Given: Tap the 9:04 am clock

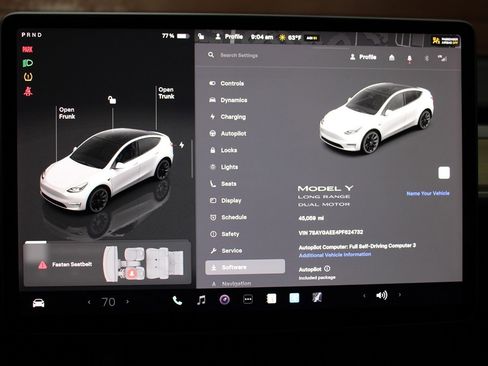Looking at the screenshot, I should (x=262, y=37).
